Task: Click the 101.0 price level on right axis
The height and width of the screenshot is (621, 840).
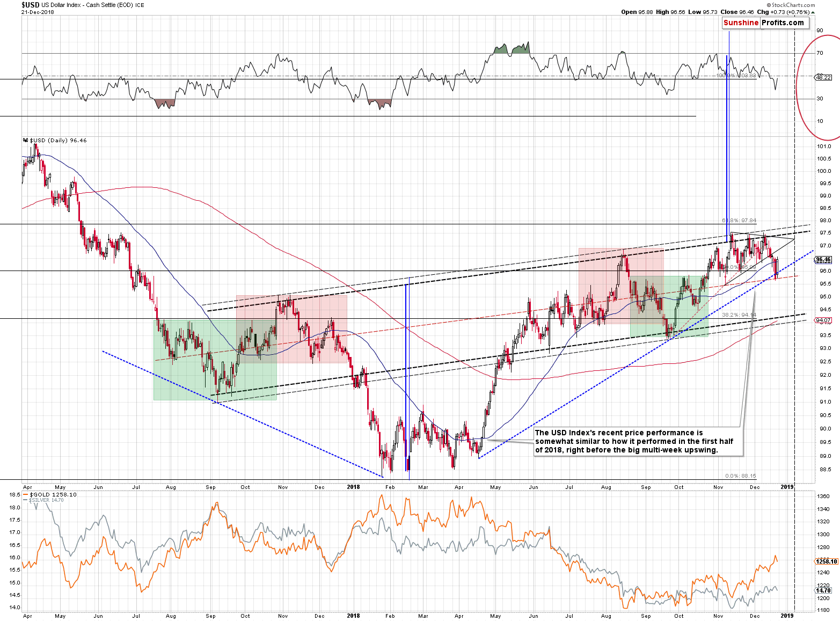Action: (824, 146)
